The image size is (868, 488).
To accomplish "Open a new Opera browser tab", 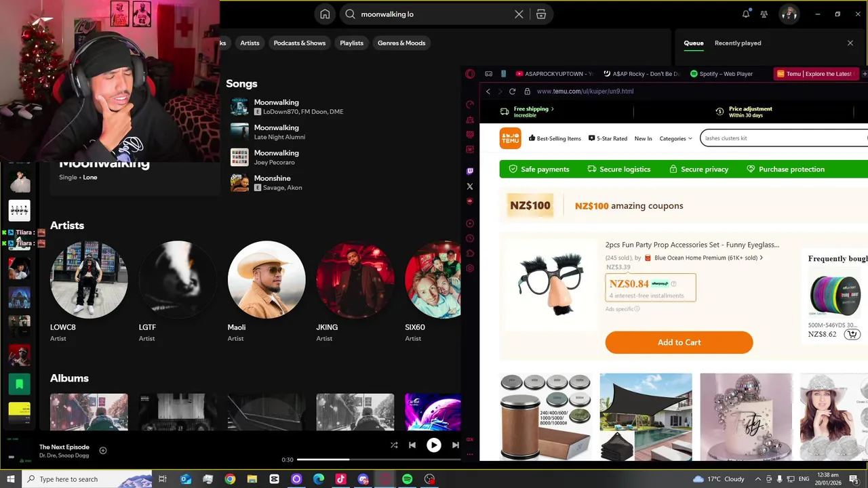I will 865,74.
